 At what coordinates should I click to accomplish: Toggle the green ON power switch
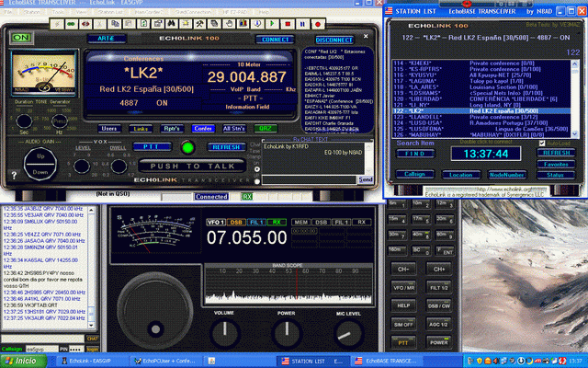pos(21,38)
